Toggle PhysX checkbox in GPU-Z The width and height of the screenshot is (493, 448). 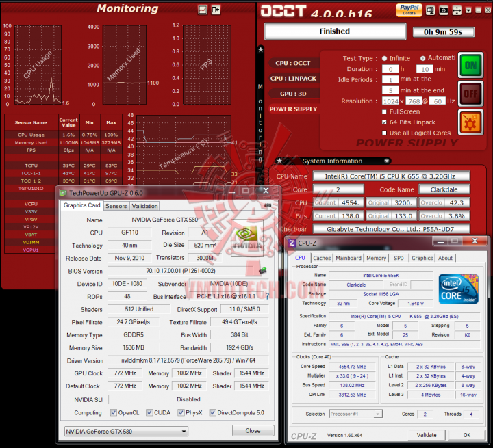pyautogui.click(x=181, y=412)
